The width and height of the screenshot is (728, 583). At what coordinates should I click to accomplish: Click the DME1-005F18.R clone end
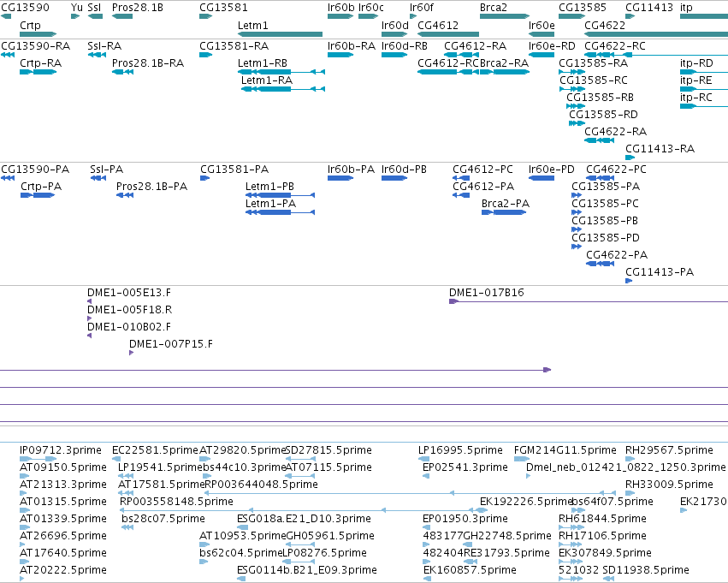pyautogui.click(x=129, y=310)
